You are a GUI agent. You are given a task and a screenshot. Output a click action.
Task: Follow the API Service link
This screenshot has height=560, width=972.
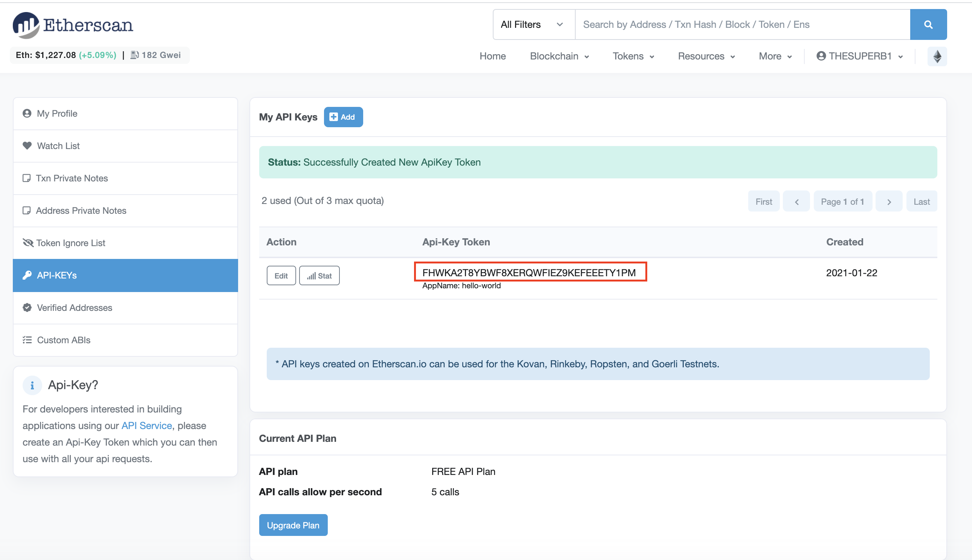146,425
